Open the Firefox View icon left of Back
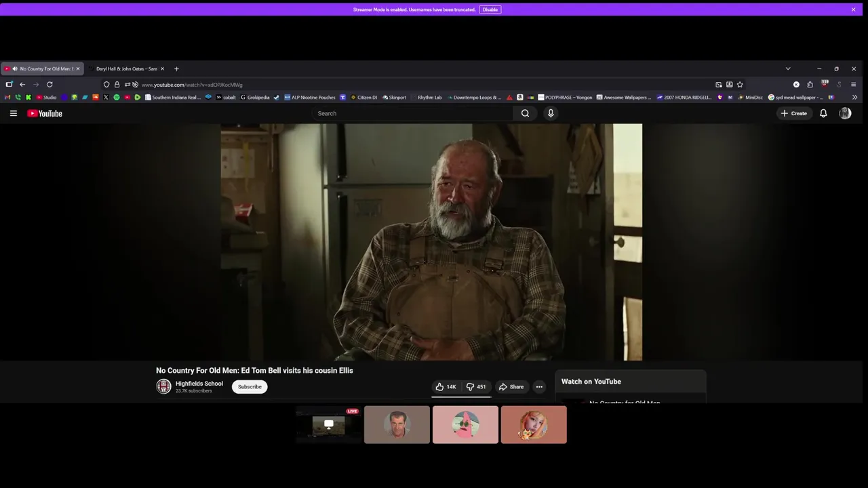 click(x=9, y=85)
